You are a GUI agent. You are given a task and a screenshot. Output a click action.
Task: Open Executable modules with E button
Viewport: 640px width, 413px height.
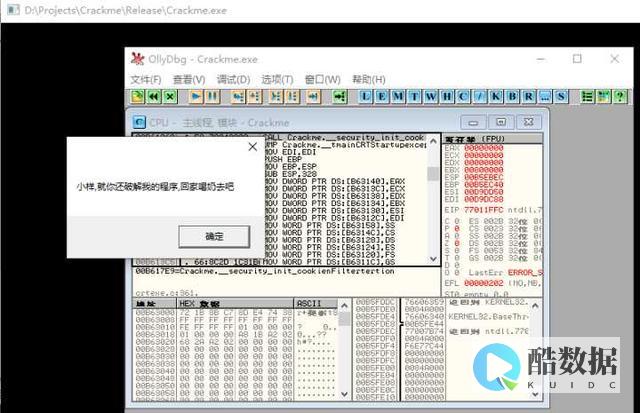382,97
